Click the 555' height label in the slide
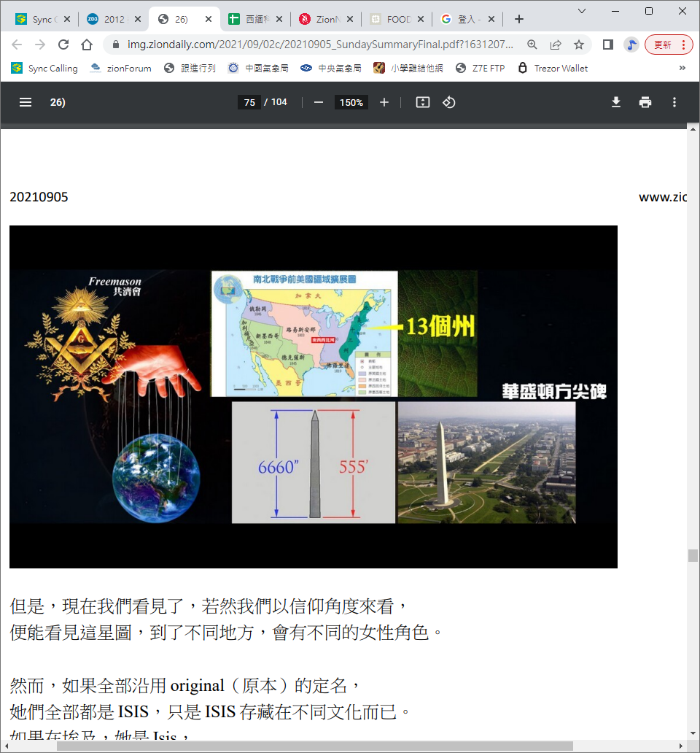 354,467
